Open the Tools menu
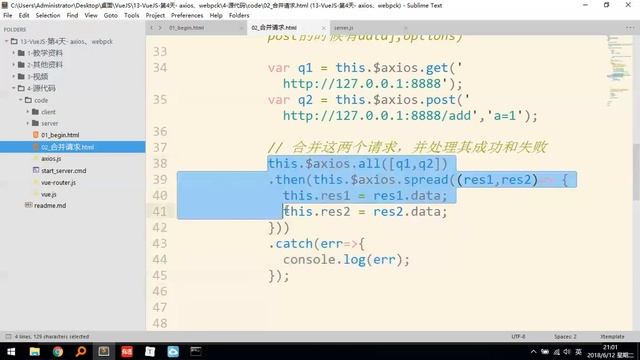 (x=131, y=15)
